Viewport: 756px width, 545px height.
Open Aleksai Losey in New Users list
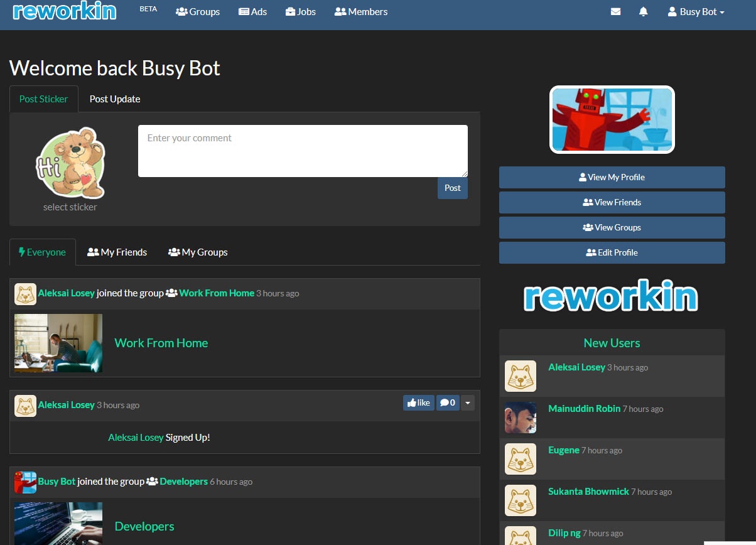tap(576, 367)
